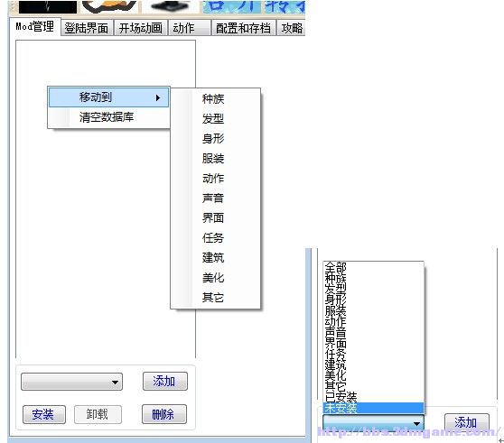Screen dimensions: 504x443
Task: Switch to the Mod管理 tab
Action: click(34, 26)
